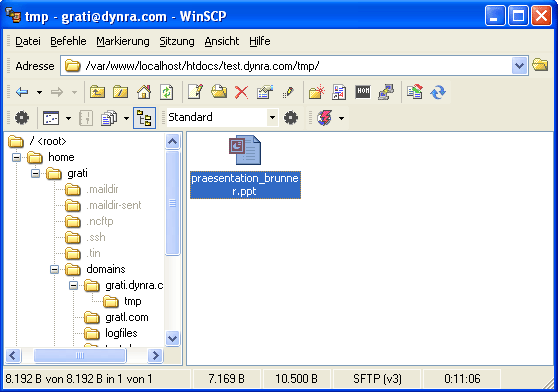Click the open folder copy icon
Image resolution: width=560 pixels, height=392 pixels.
(219, 92)
